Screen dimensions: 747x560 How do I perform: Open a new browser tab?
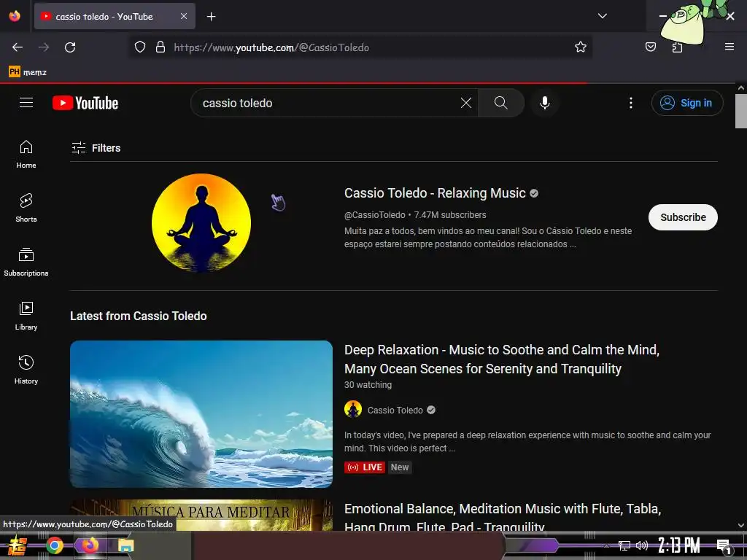(x=211, y=17)
